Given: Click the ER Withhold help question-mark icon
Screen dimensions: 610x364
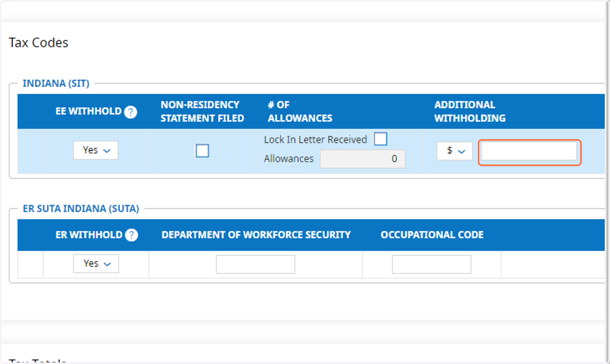Looking at the screenshot, I should coord(132,235).
